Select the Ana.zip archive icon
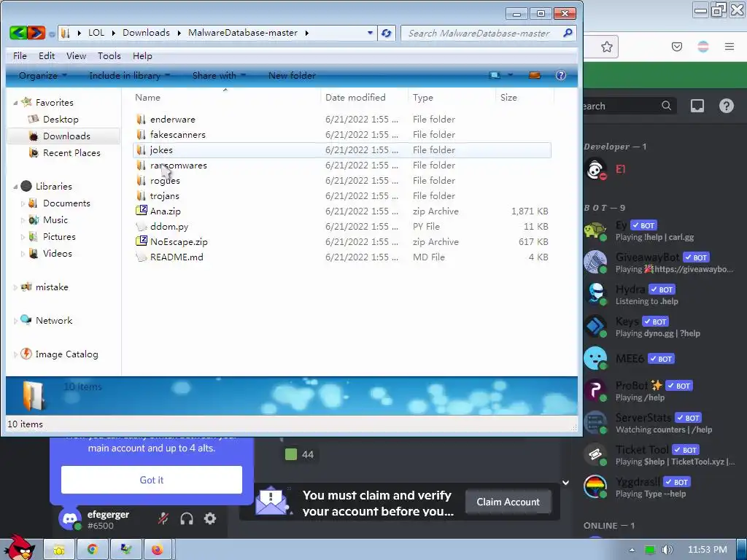The image size is (747, 560). 141,211
